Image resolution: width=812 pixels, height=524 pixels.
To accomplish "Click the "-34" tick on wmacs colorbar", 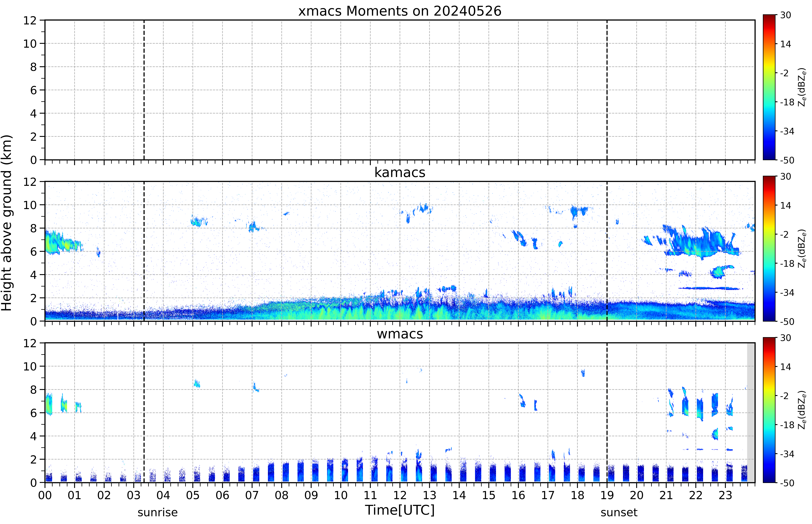I will 787,454.
